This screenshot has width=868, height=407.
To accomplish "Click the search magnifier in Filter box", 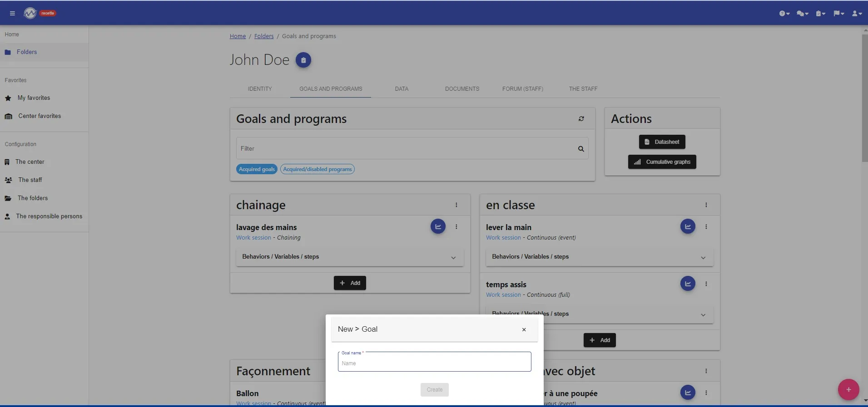I will click(581, 149).
